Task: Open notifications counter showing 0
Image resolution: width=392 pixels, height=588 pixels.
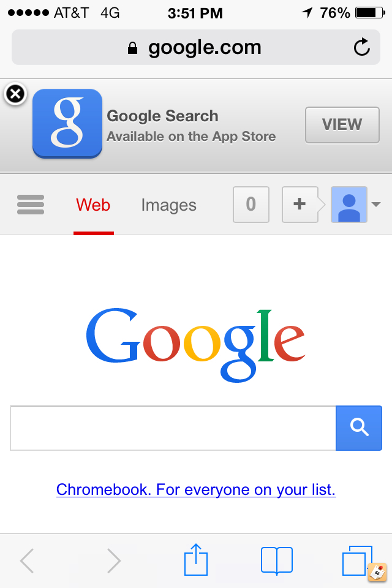Action: (x=251, y=205)
